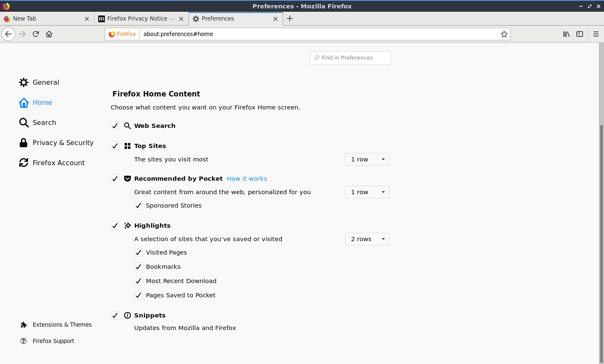Open the hamburger application menu

(596, 34)
